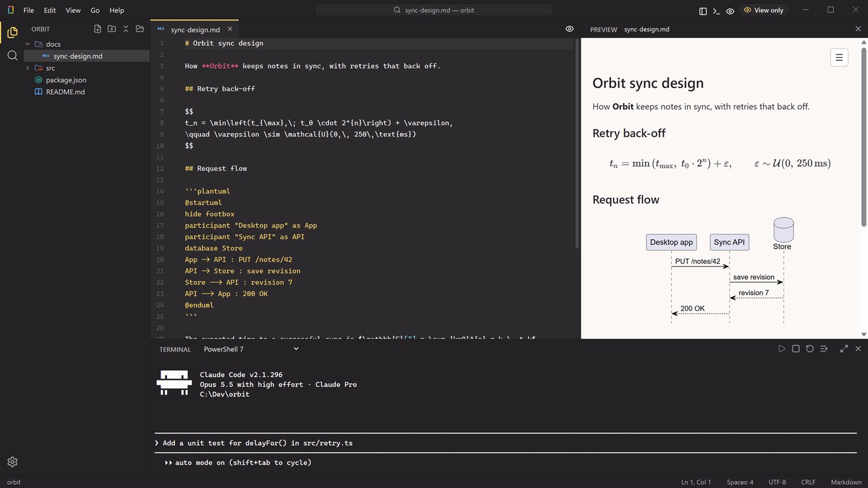Close the Preview pane
This screenshot has height=488, width=868.
point(858,29)
